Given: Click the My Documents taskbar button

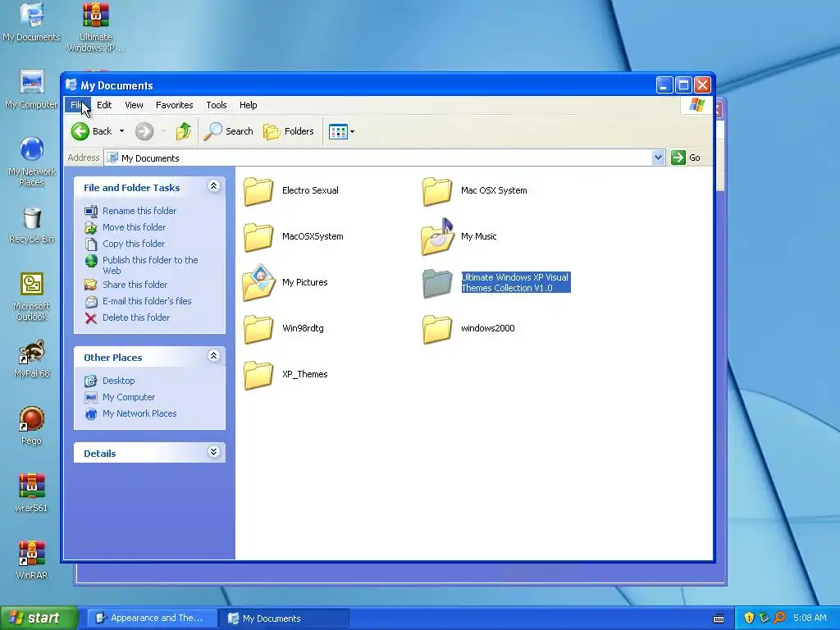Looking at the screenshot, I should coord(283,619).
